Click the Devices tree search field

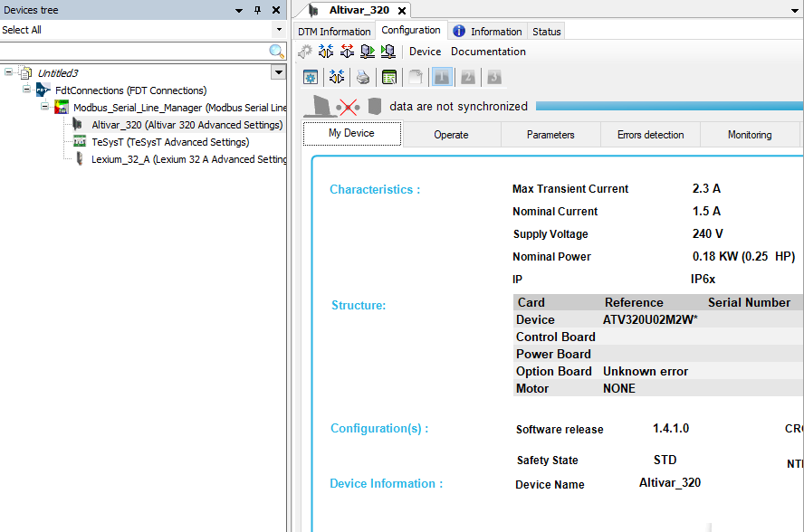[134, 52]
